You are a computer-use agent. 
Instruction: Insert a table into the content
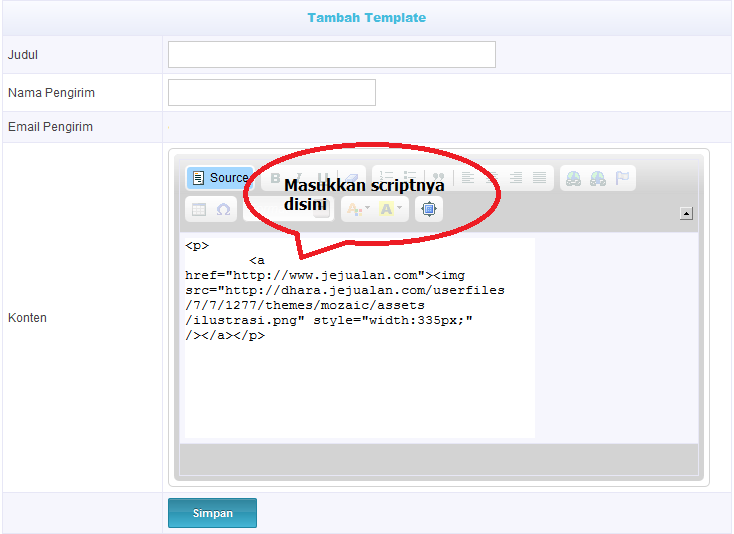199,210
